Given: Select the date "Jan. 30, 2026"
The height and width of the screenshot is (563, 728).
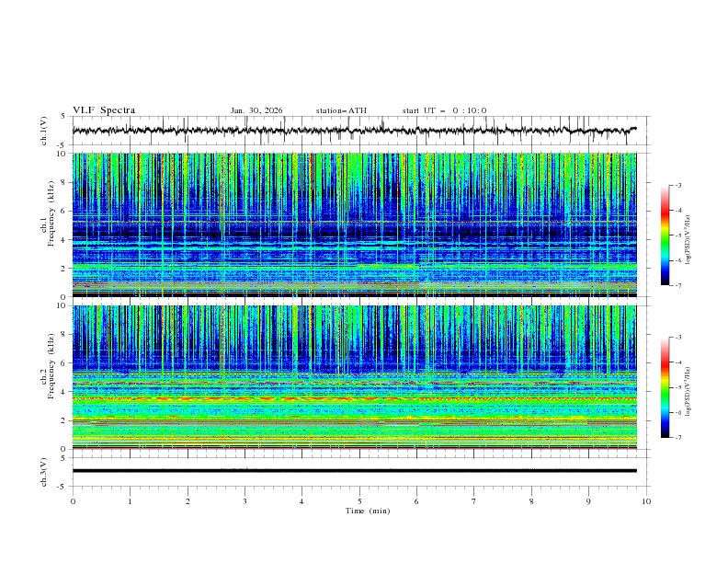Looking at the screenshot, I should [256, 110].
